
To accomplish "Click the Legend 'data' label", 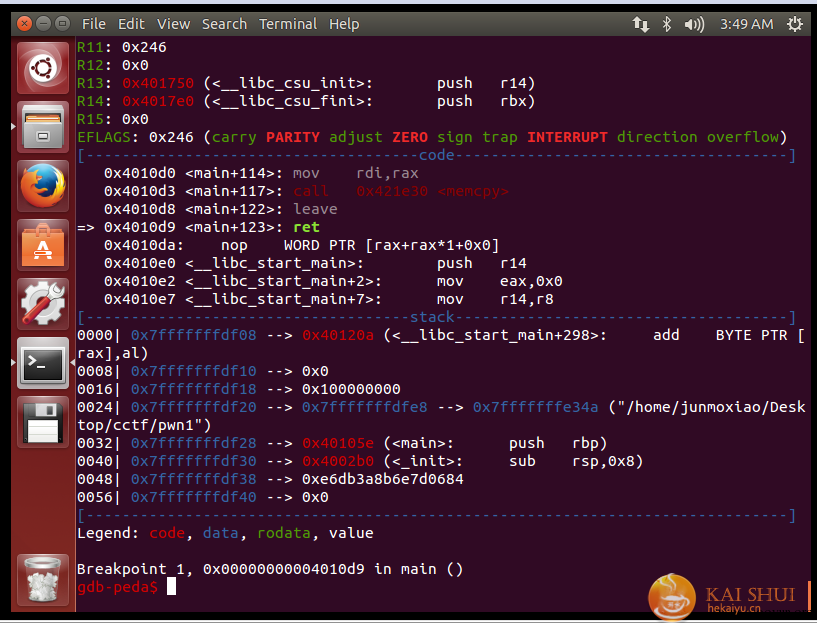I will [220, 533].
